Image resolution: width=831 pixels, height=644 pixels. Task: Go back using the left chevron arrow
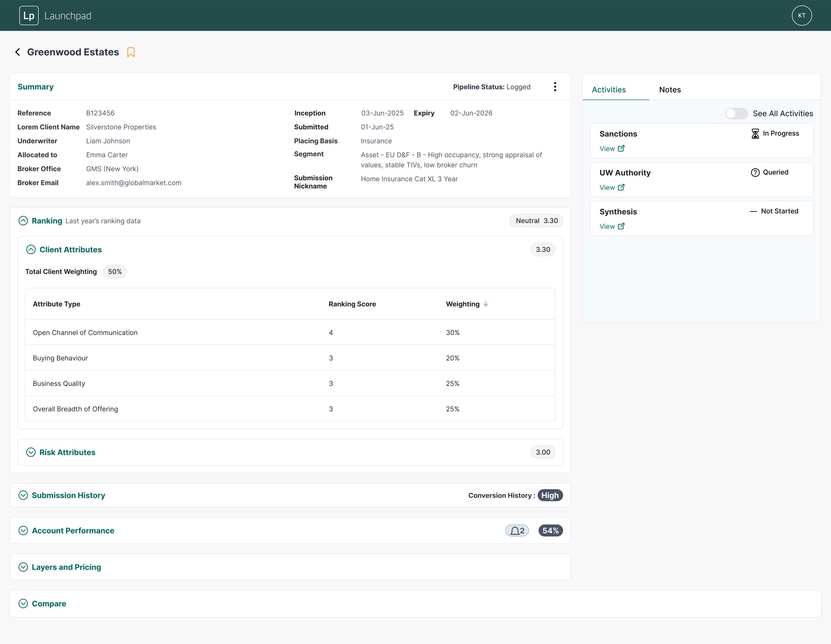click(x=17, y=52)
